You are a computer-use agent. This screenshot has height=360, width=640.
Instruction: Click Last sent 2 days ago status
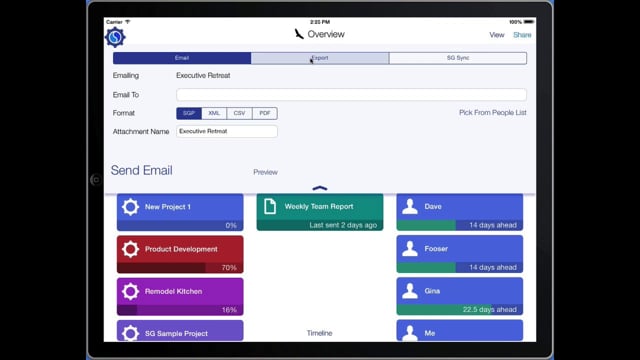[343, 225]
